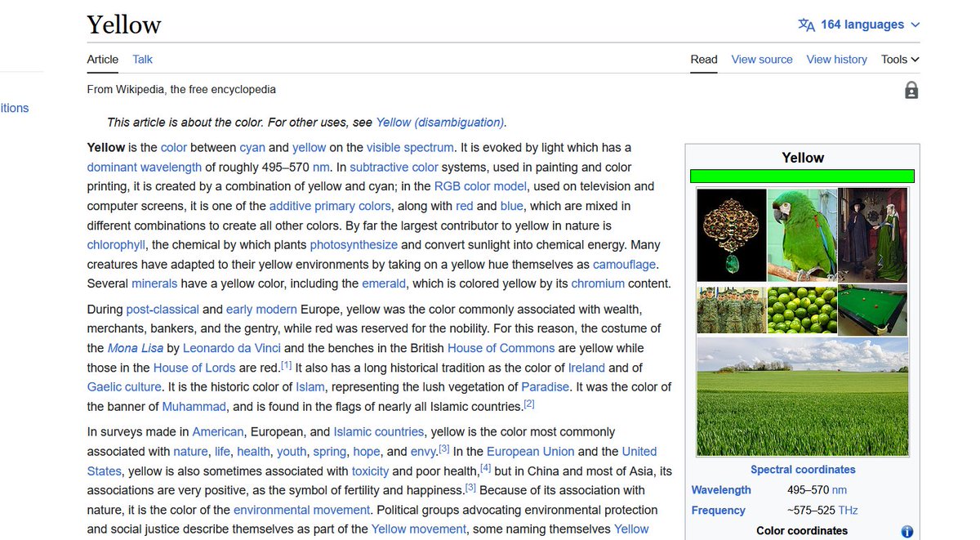The height and width of the screenshot is (540, 980).
Task: Follow the European Union link
Action: (531, 452)
